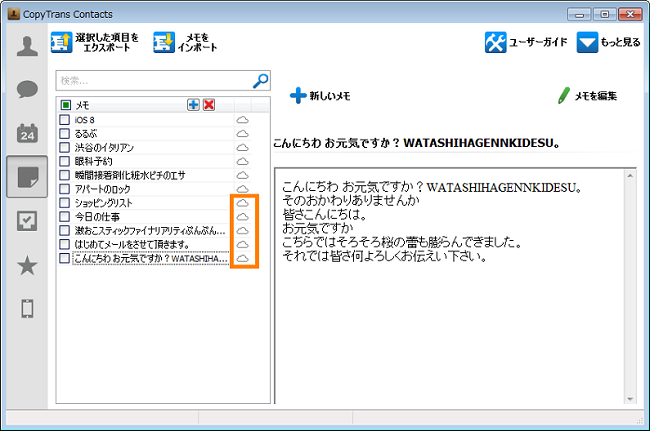Screen dimensions: 650x431
Task: Click the cloud icon for 激おこスティック row
Action: point(243,230)
